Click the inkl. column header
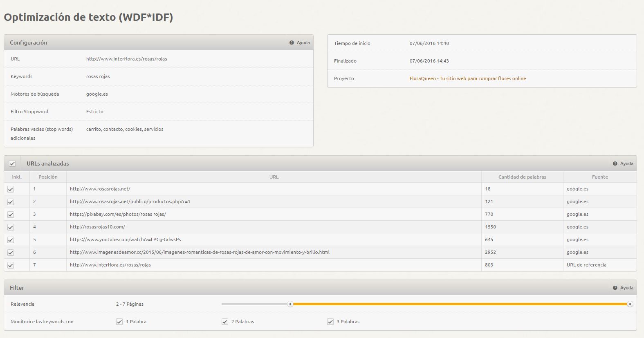Screen dimensions: 644x338 [x=17, y=177]
